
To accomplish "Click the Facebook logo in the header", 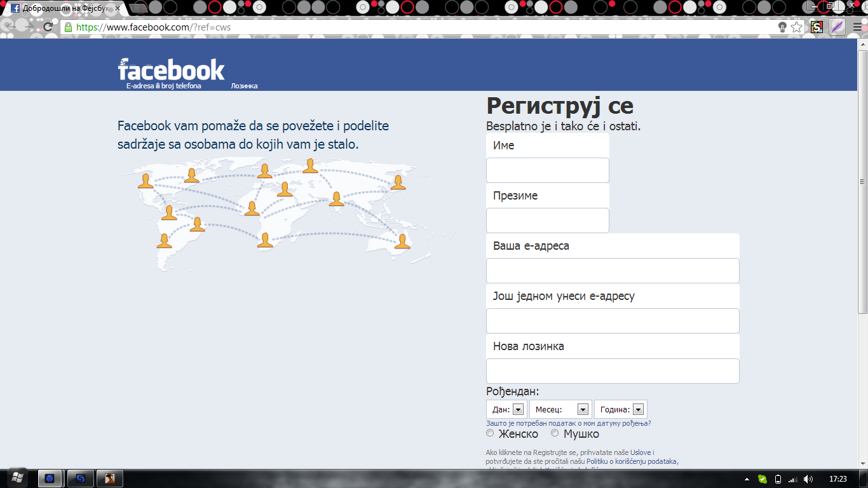I will (172, 69).
